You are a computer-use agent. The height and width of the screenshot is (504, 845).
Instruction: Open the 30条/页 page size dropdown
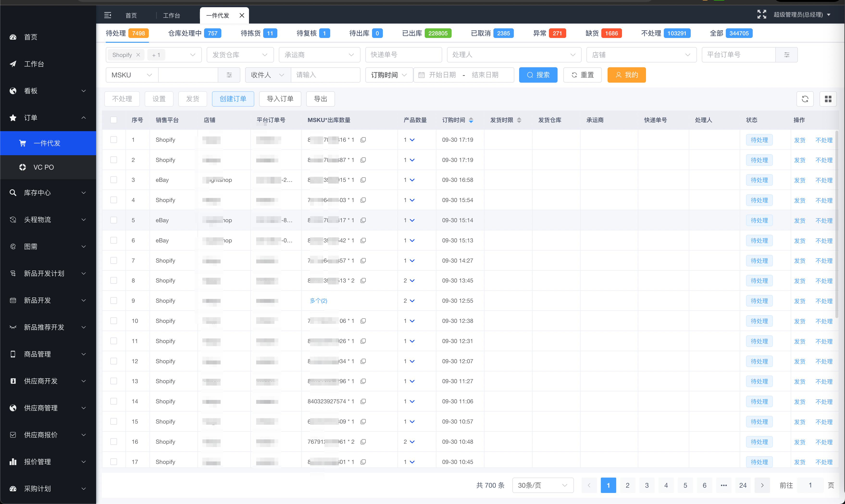coord(542,485)
